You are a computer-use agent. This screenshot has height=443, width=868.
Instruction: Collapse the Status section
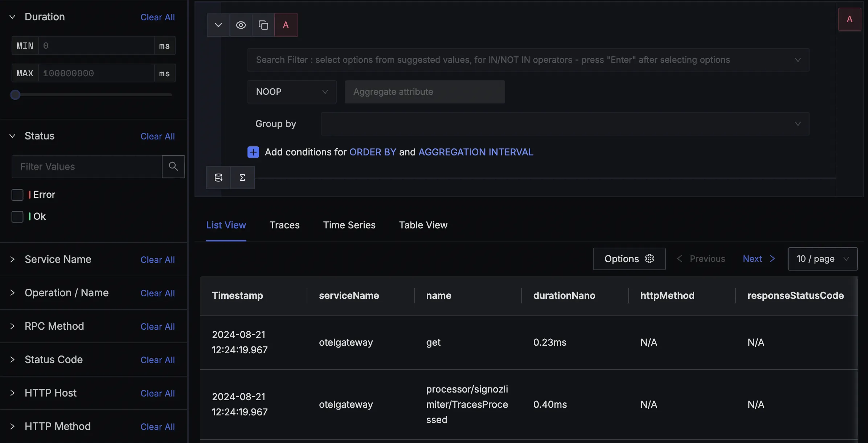click(12, 136)
